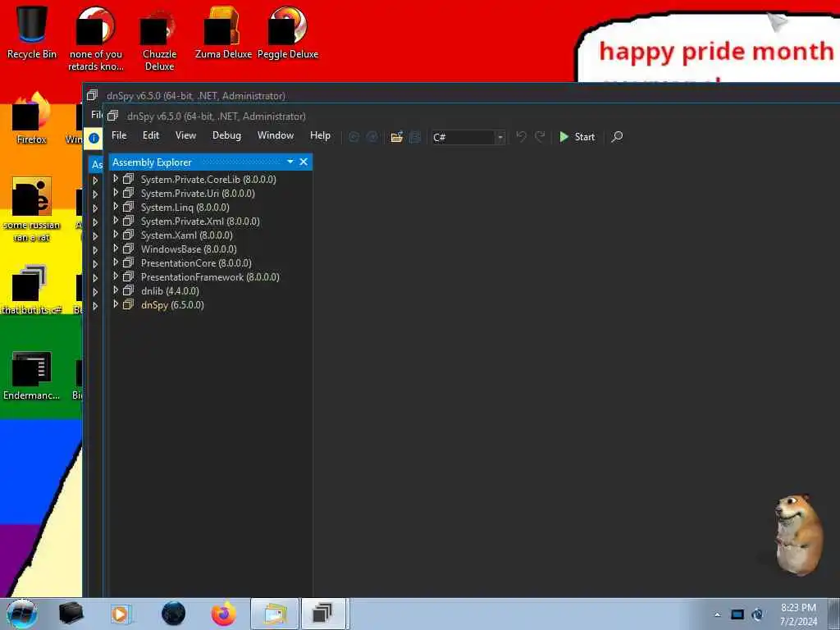Image resolution: width=840 pixels, height=630 pixels.
Task: Select the Firefox desktop shortcut
Action: pyautogui.click(x=32, y=118)
